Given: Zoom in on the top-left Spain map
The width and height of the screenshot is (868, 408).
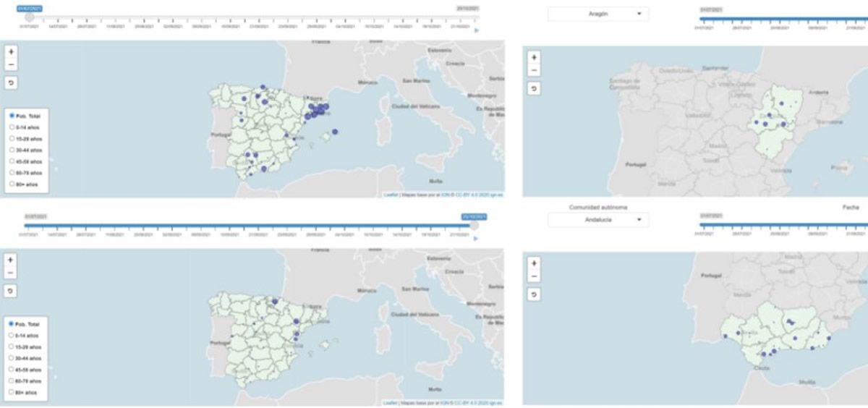Looking at the screenshot, I should (x=11, y=52).
